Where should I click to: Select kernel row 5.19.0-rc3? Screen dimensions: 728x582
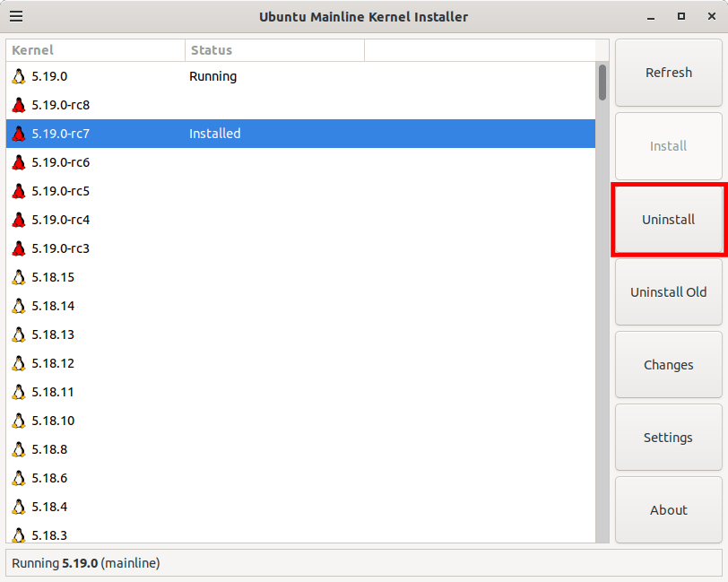(x=300, y=248)
